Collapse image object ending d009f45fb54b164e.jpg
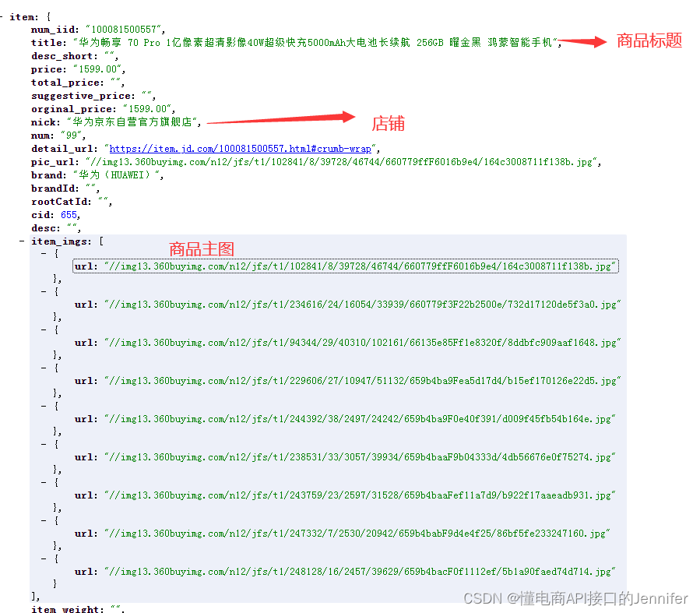The width and height of the screenshot is (700, 613). (x=44, y=407)
